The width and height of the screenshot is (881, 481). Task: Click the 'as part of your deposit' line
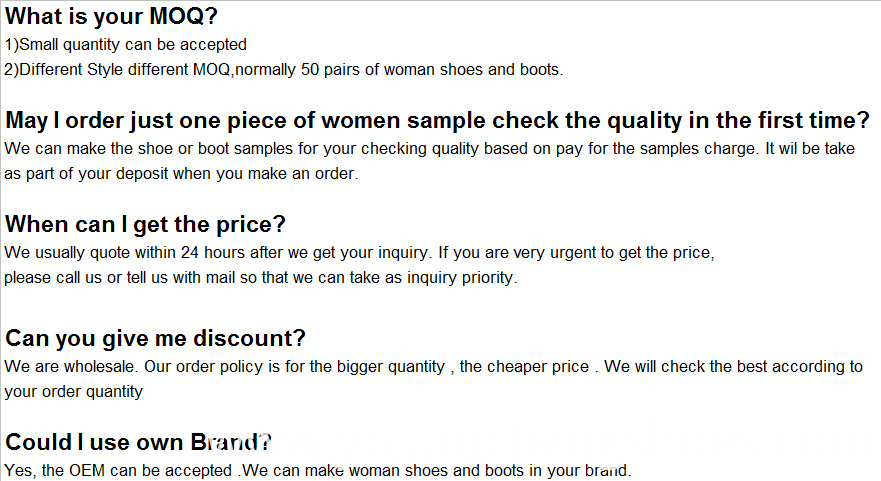point(181,174)
